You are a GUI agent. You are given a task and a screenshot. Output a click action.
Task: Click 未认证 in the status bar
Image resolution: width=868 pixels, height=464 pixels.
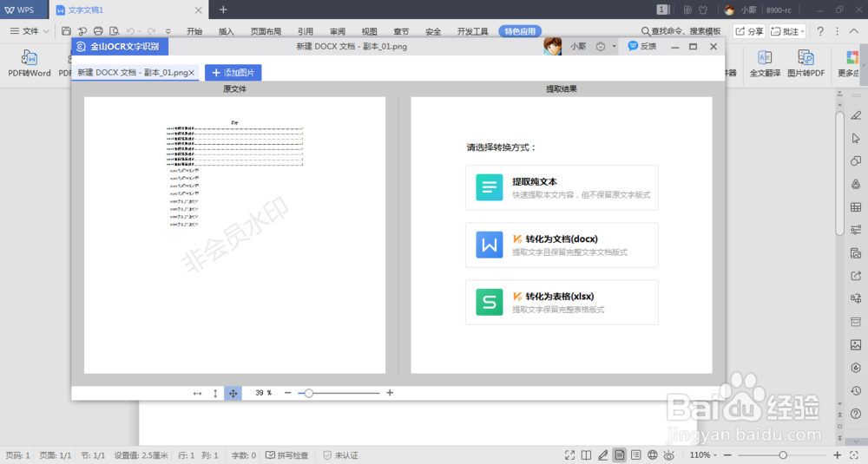341,455
